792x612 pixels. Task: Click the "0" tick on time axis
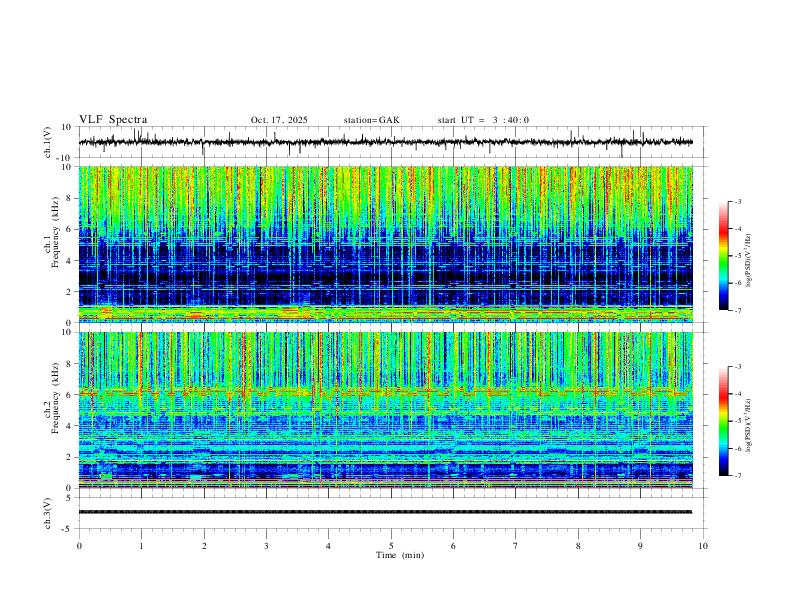point(79,546)
